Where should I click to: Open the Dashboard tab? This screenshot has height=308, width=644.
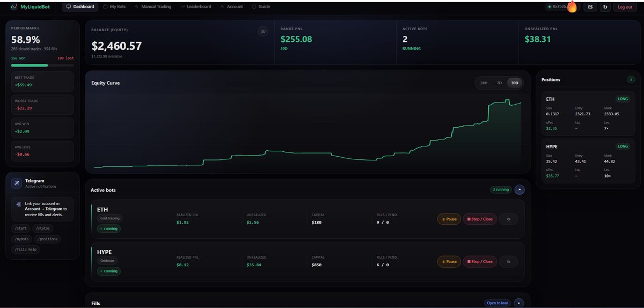pos(80,6)
